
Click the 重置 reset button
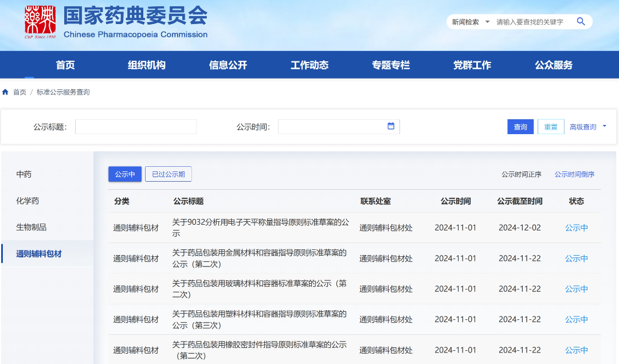coord(551,127)
